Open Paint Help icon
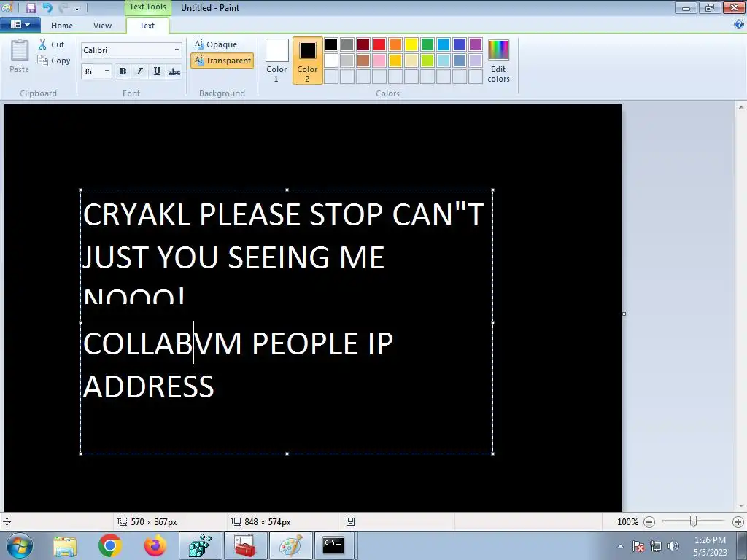 click(x=739, y=25)
